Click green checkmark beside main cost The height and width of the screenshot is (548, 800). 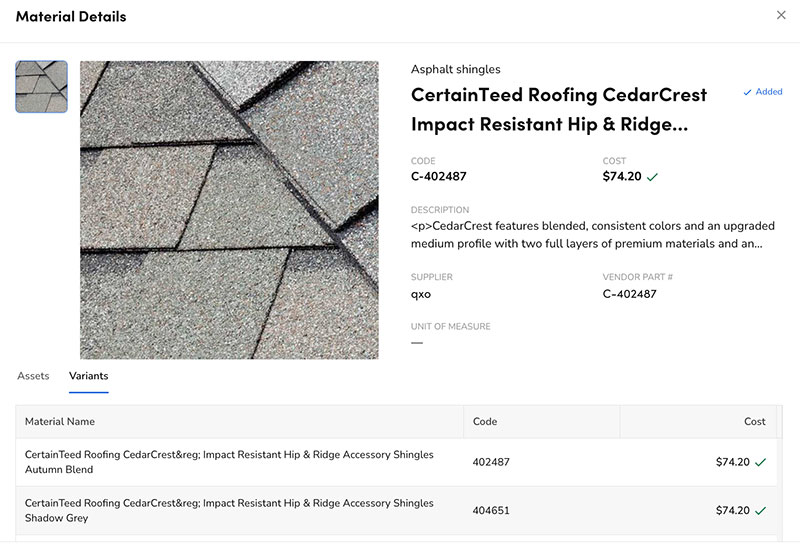pyautogui.click(x=653, y=177)
